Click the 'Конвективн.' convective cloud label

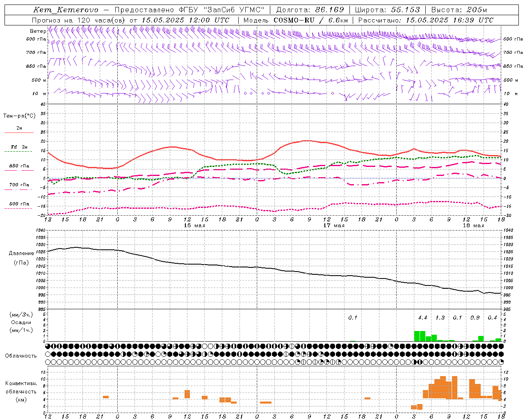pyautogui.click(x=21, y=383)
